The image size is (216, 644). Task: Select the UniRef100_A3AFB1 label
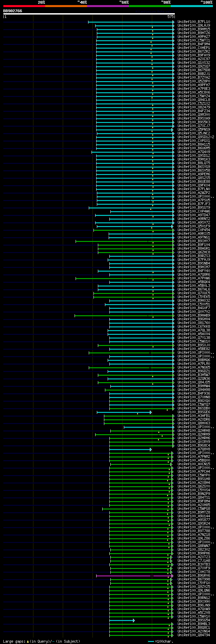click(194, 416)
